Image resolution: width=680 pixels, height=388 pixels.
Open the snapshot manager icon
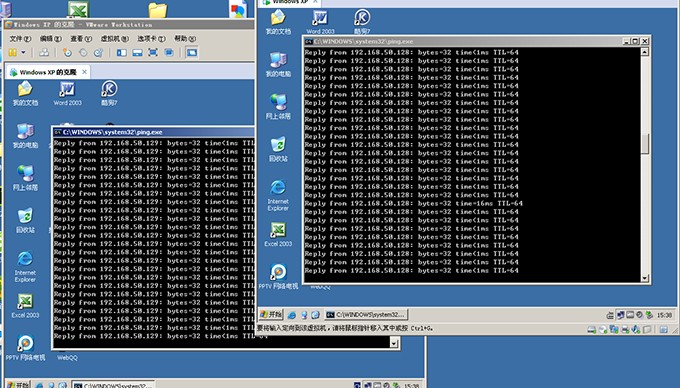pyautogui.click(x=98, y=52)
